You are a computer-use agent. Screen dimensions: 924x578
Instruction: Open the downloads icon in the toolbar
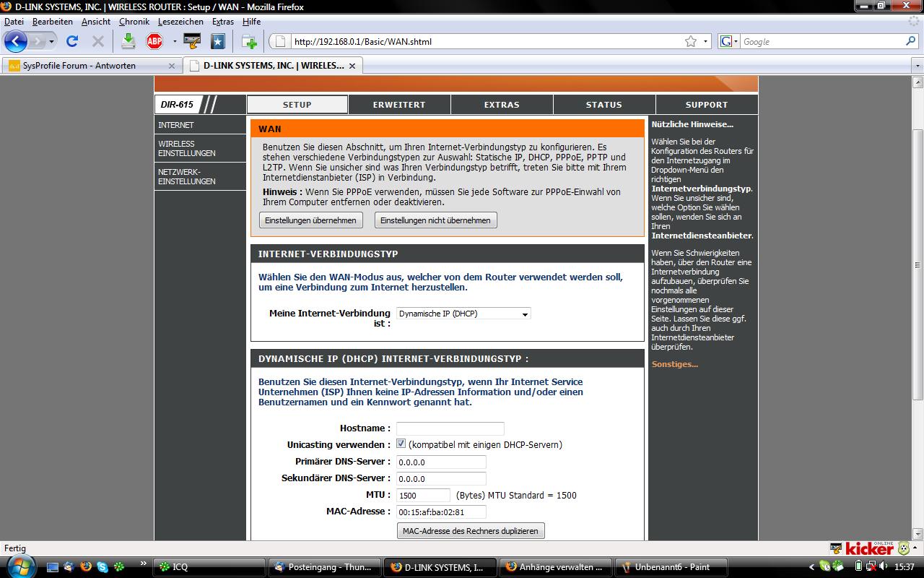[x=128, y=41]
